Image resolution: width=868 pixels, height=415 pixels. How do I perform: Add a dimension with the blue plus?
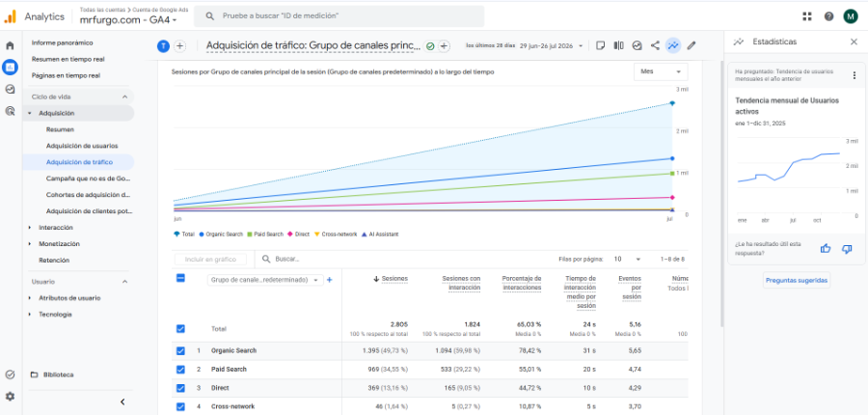(x=330, y=280)
